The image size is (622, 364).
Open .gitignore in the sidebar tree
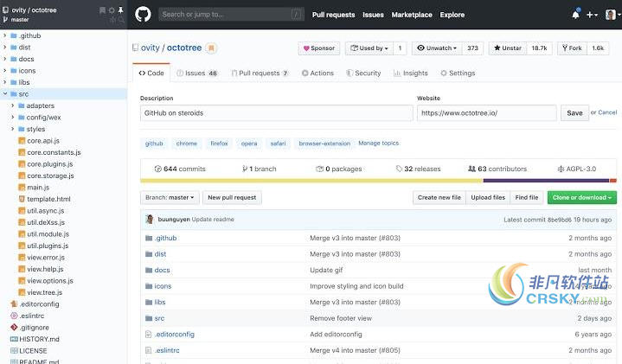(34, 328)
